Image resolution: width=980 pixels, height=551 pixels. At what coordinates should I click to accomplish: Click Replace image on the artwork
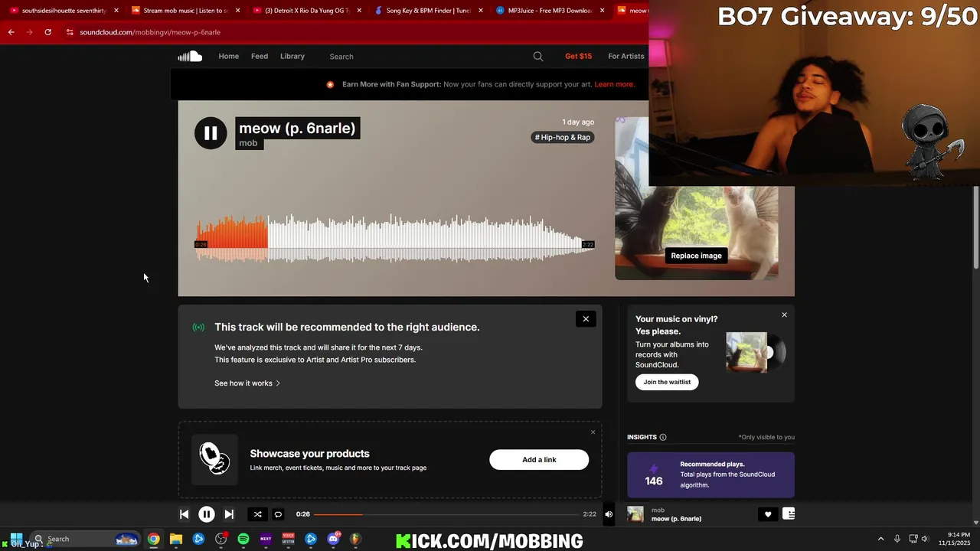tap(696, 256)
